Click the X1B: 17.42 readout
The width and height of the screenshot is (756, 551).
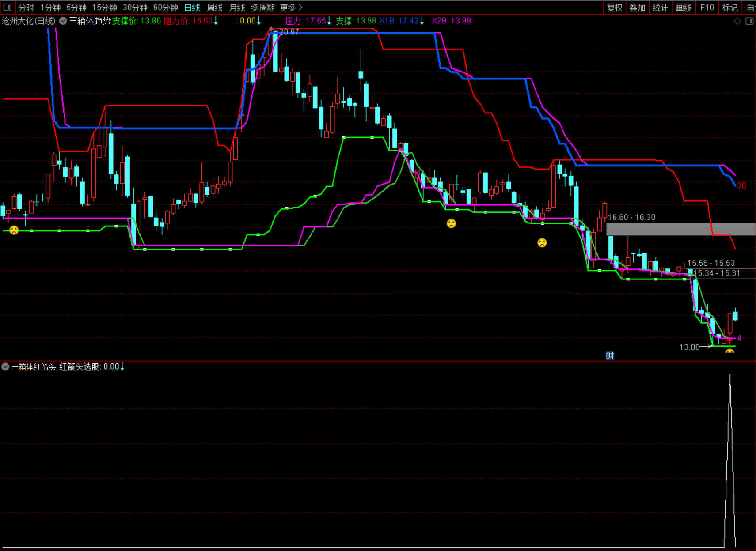(x=399, y=21)
